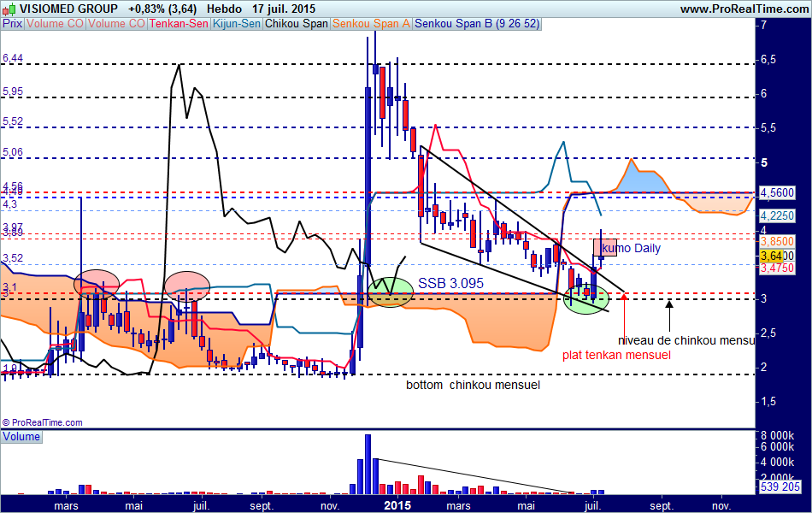The width and height of the screenshot is (812, 513).
Task: Select the 3,4750 price tag on axis
Action: (x=777, y=268)
